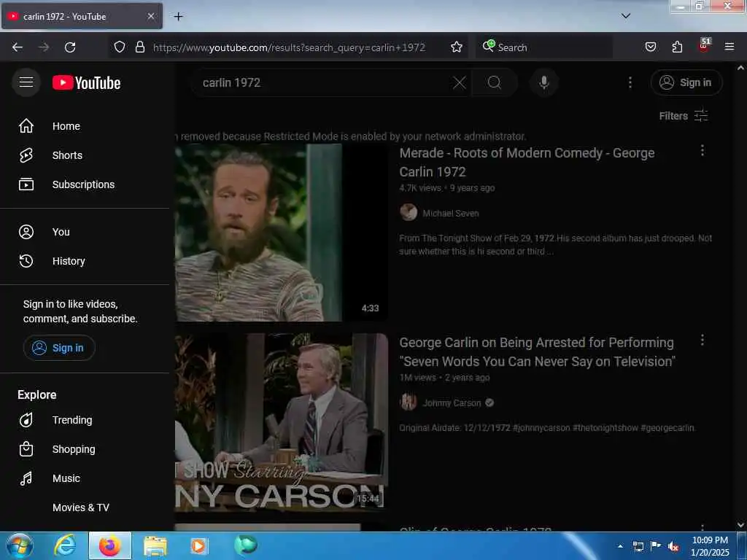This screenshot has width=747, height=560.
Task: Click the 'carlin 1972' search field
Action: pyautogui.click(x=324, y=83)
